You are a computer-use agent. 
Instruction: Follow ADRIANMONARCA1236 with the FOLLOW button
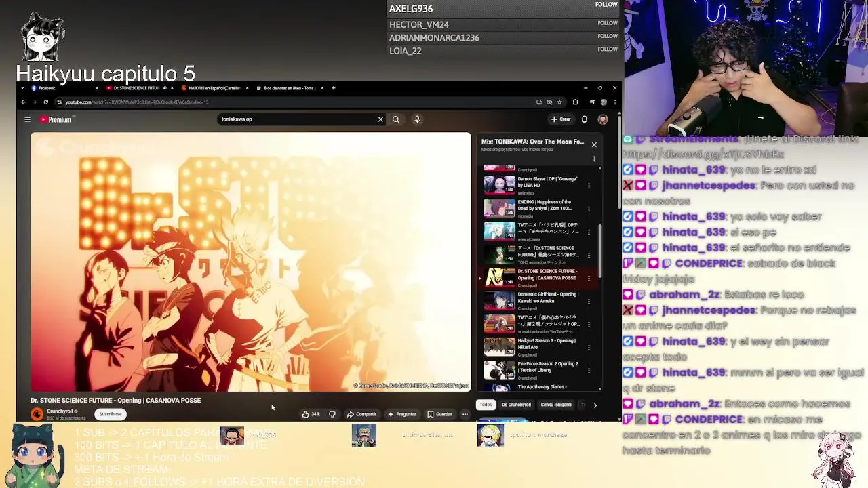tap(608, 36)
